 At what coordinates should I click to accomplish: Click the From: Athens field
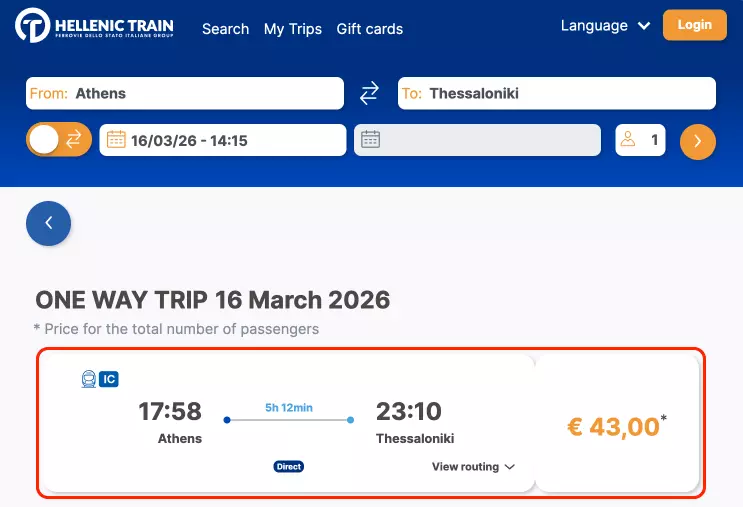point(185,93)
